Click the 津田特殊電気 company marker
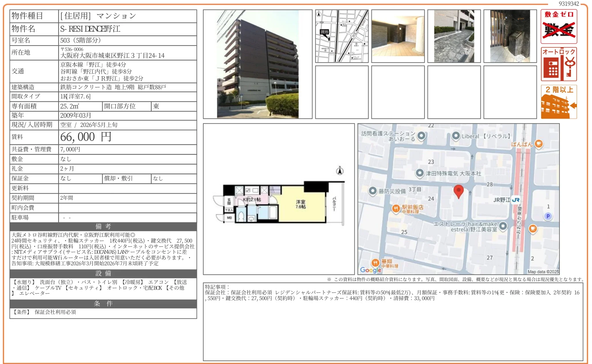This screenshot has height=364, width=592. tap(420, 173)
